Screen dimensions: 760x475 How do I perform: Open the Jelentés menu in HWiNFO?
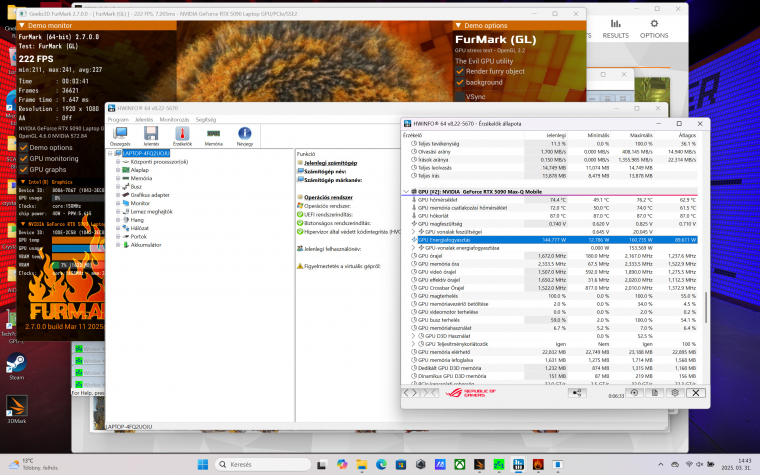coord(144,119)
